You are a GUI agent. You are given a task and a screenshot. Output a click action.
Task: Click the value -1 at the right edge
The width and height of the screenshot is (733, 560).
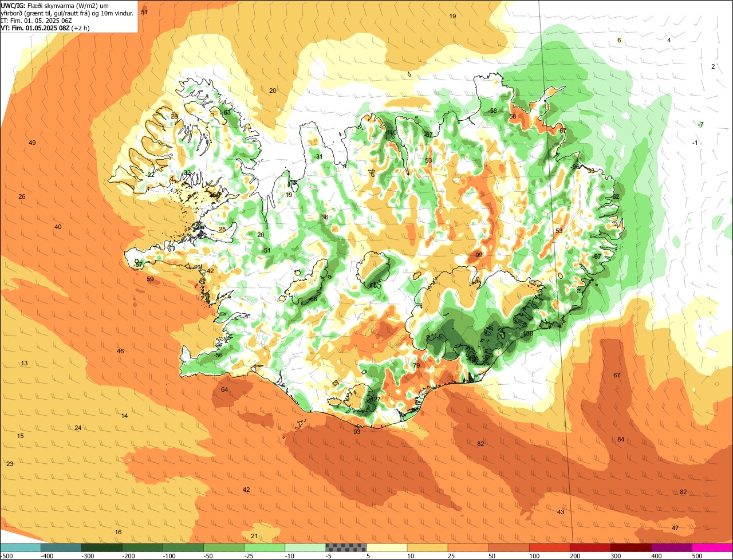point(695,143)
